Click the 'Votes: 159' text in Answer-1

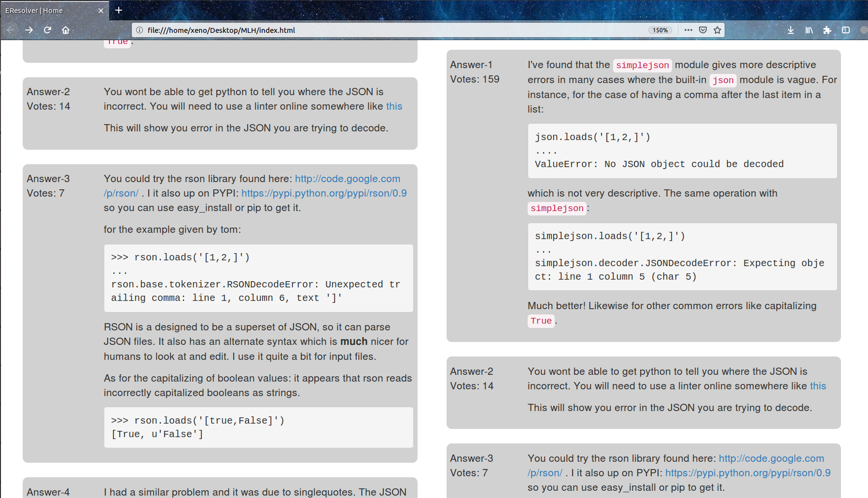pos(475,79)
